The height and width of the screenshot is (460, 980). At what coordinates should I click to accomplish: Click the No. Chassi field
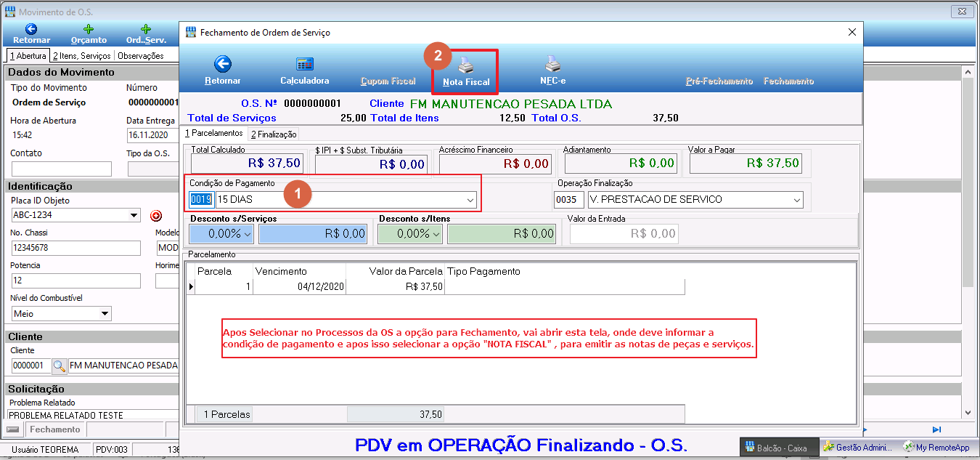pos(75,249)
